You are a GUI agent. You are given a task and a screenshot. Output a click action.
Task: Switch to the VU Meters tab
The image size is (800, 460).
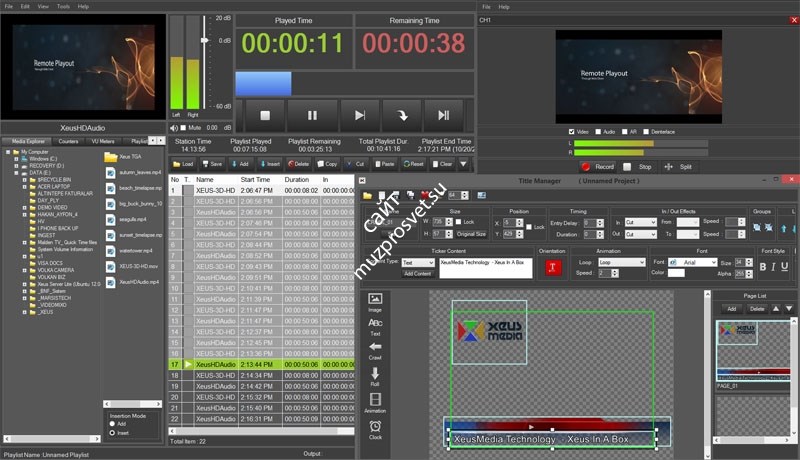[103, 141]
